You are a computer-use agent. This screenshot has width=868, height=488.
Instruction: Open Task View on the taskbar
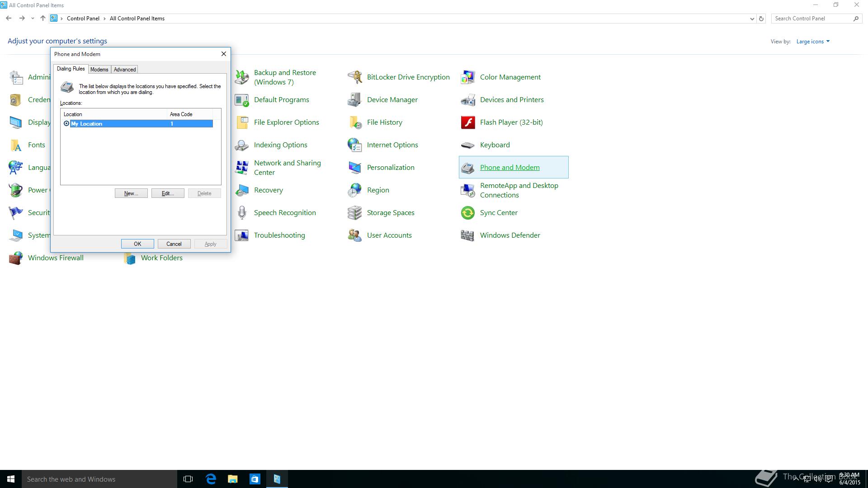(188, 479)
